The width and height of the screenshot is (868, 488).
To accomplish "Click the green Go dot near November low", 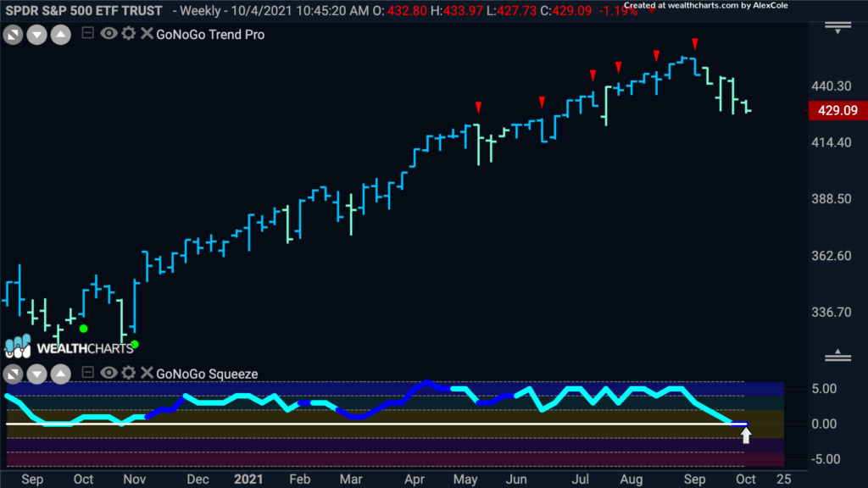I will 135,345.
